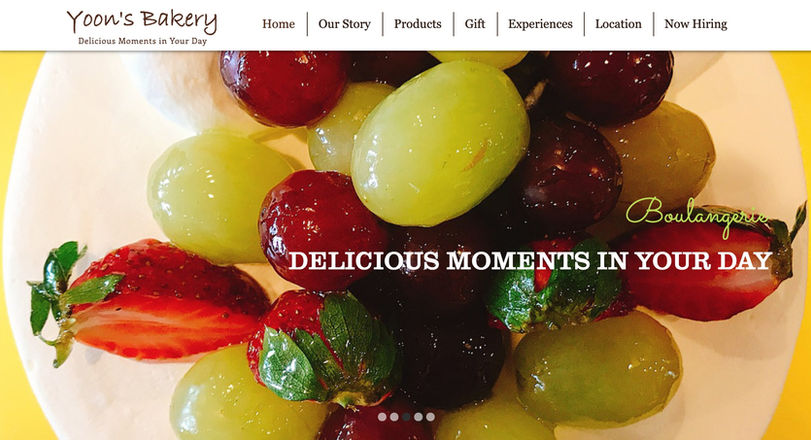
Task: Open the Home menu item
Action: [x=278, y=24]
